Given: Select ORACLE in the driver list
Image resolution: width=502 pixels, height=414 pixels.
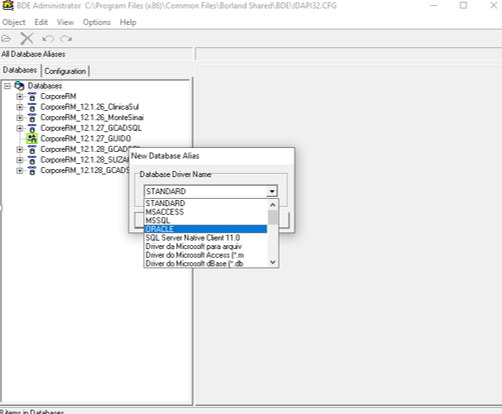Looking at the screenshot, I should click(x=206, y=229).
